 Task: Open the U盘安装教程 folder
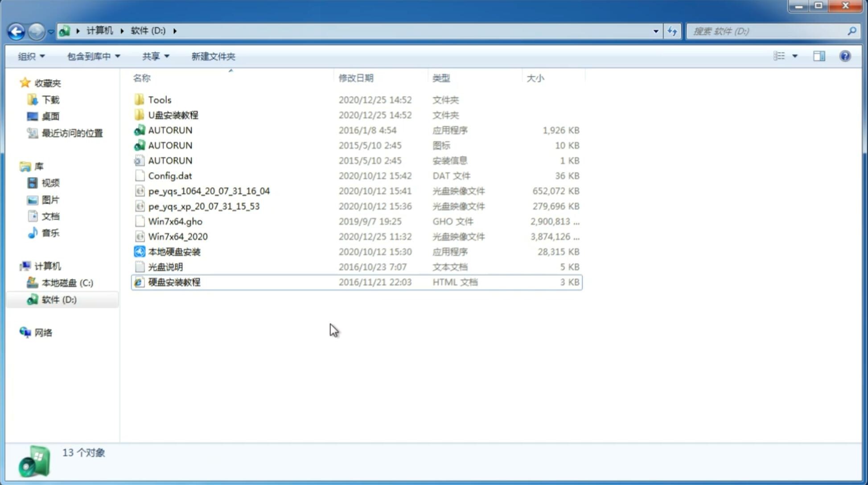173,115
